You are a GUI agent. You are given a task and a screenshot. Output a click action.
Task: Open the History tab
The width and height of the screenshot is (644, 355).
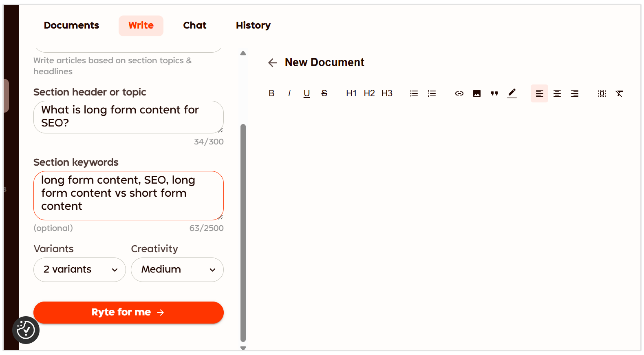[x=253, y=25]
